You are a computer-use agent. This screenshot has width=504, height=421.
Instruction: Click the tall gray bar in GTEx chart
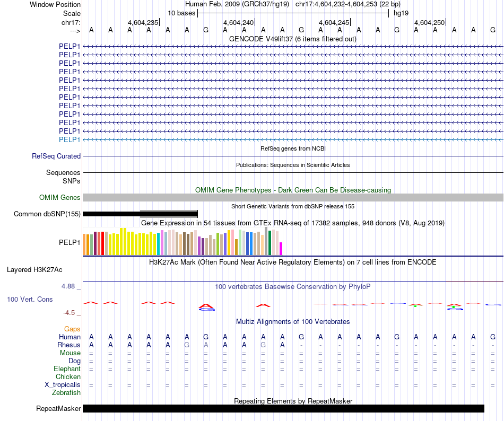266,241
